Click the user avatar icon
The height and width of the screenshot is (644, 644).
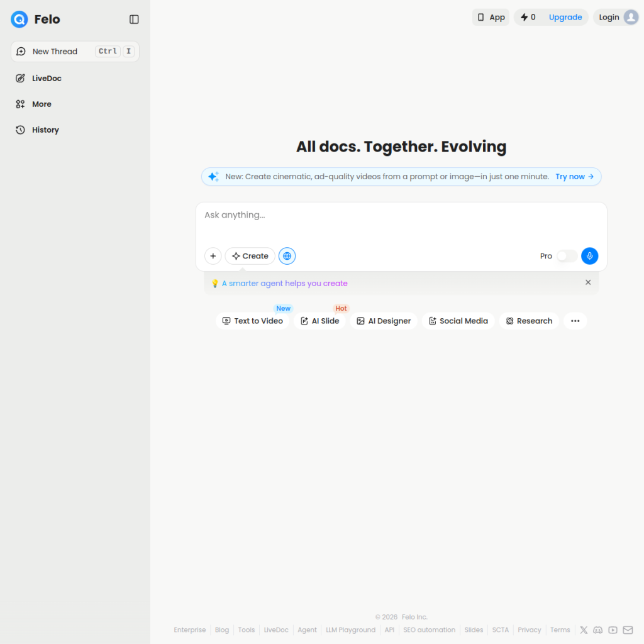(631, 17)
